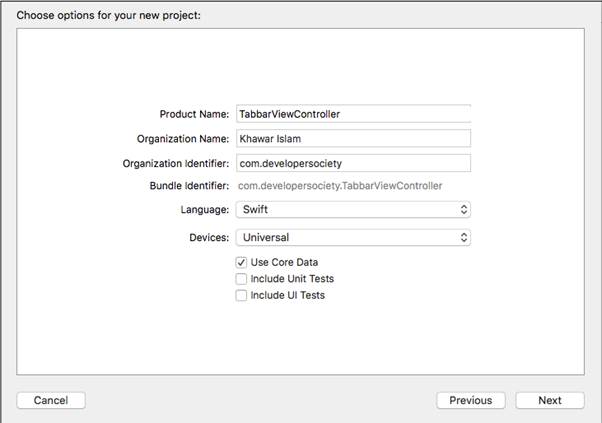Click the "Language:" label
This screenshot has height=423, width=602.
pos(205,210)
